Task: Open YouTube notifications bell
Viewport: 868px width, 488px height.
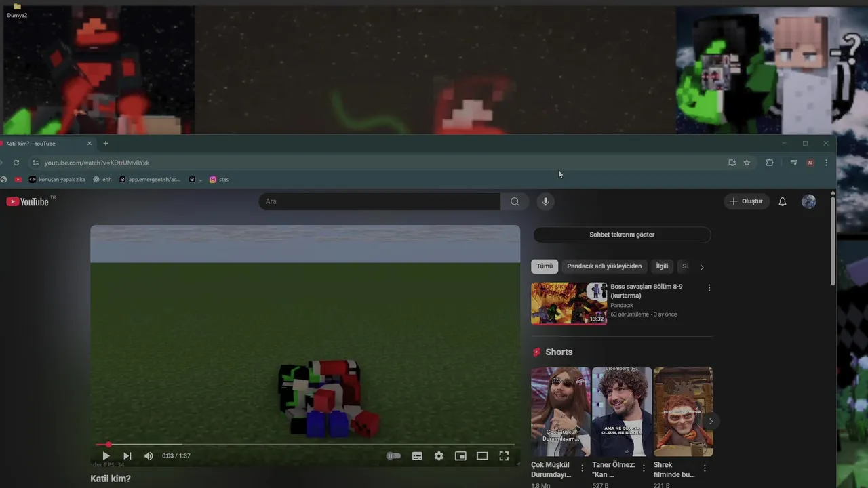Action: [x=783, y=201]
